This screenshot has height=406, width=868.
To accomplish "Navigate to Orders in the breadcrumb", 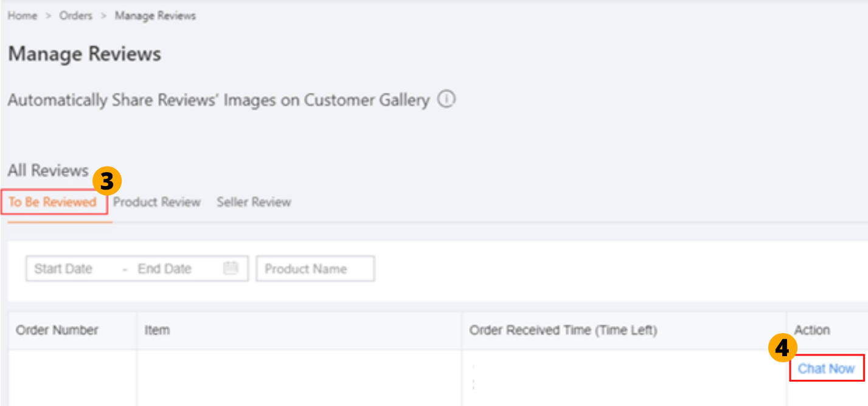I will 75,16.
